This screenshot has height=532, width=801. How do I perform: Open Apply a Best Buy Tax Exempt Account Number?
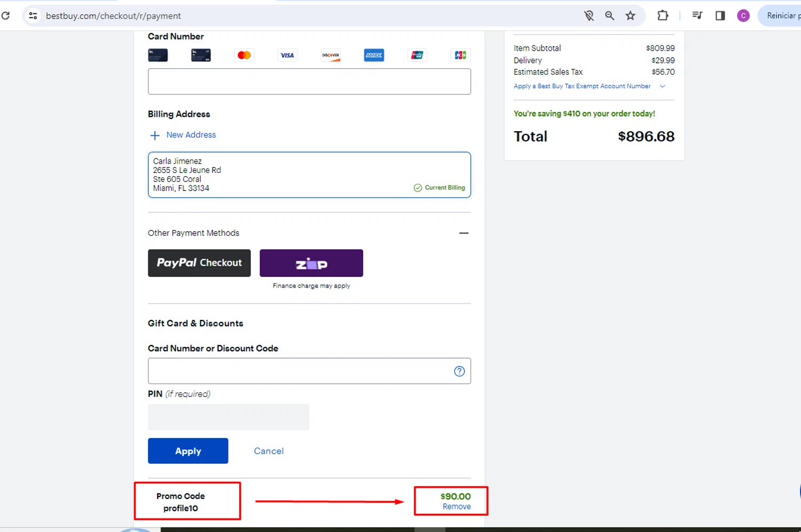(x=582, y=86)
